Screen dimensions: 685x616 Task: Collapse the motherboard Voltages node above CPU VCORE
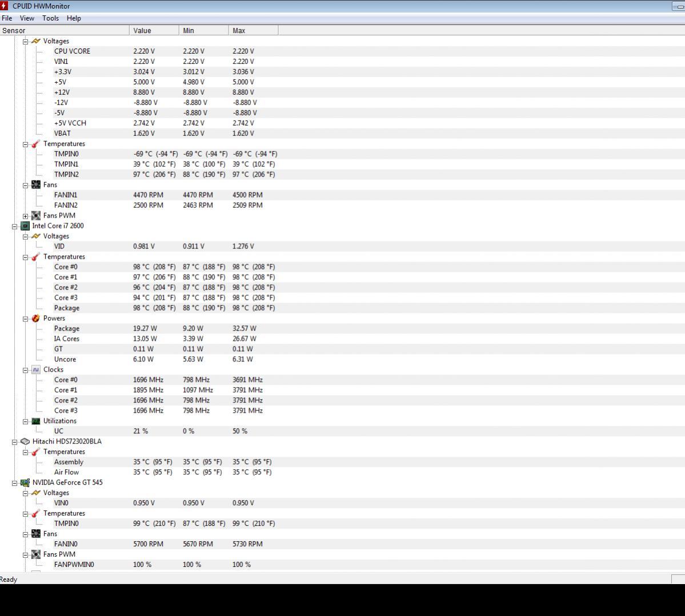[25, 42]
